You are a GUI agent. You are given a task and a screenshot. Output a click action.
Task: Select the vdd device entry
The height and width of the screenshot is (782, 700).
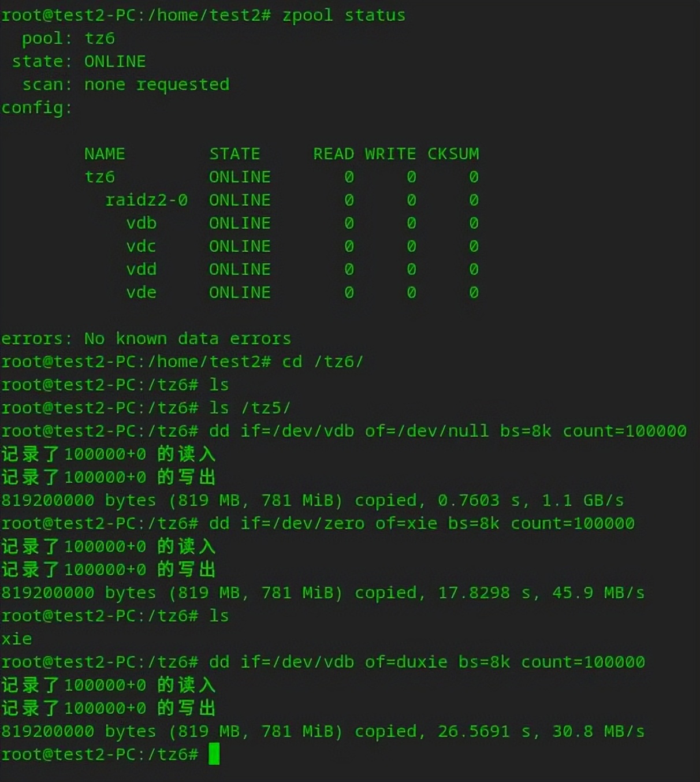coord(142,269)
